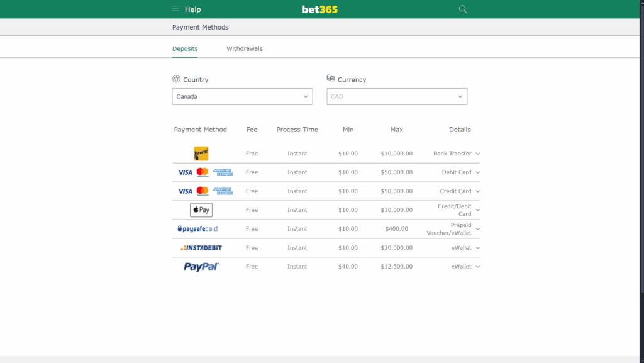
Task: Click the Mastercard icon in Credit Card row
Action: click(202, 191)
